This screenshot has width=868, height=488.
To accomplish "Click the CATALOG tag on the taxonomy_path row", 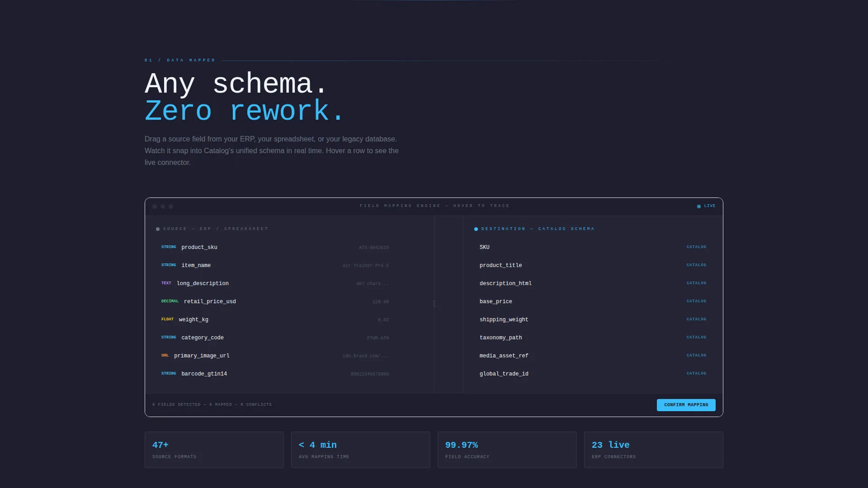I will point(696,338).
